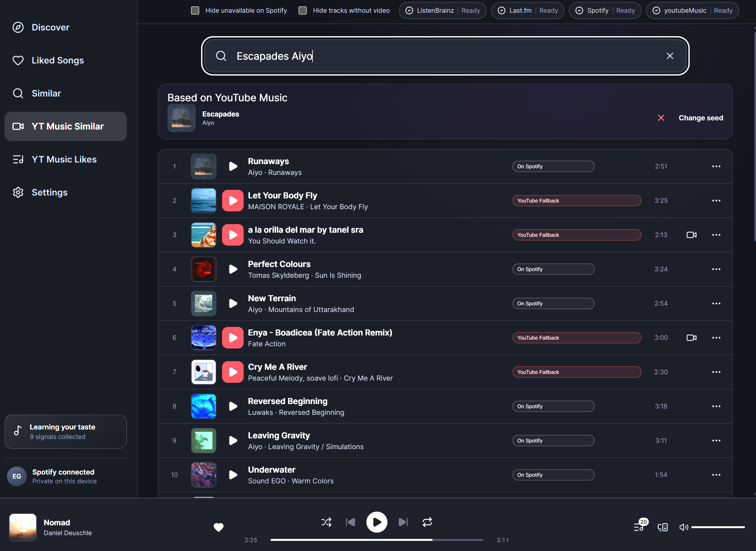Open the Discover page
The image size is (756, 551).
tap(66, 27)
